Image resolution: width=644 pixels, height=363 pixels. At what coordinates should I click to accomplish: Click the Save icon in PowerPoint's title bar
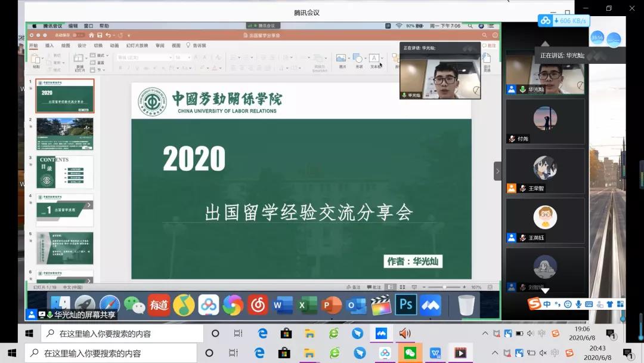pos(100,35)
